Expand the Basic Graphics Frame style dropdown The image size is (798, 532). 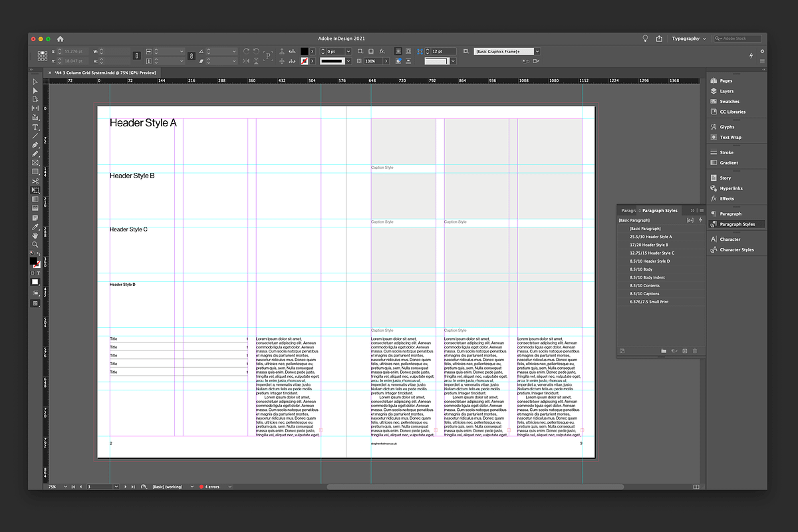(537, 51)
